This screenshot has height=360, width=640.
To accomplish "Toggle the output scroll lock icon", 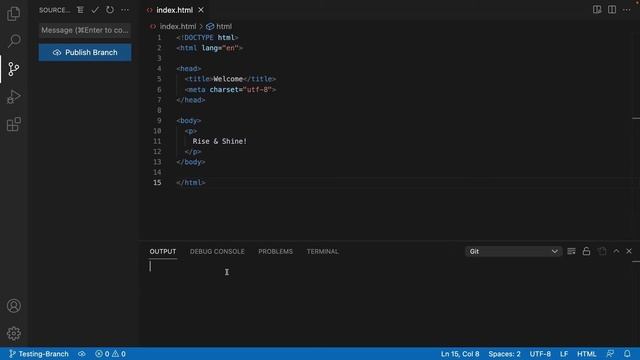I will [x=587, y=251].
